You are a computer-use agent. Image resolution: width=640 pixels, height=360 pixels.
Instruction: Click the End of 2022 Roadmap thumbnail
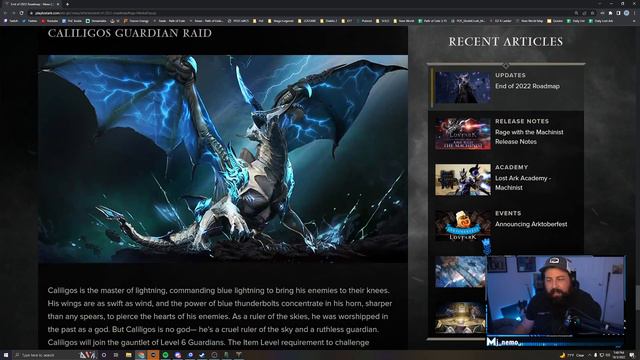(462, 87)
